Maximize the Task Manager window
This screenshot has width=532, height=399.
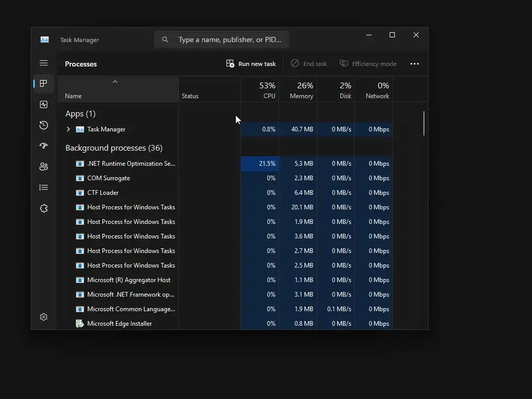[392, 35]
